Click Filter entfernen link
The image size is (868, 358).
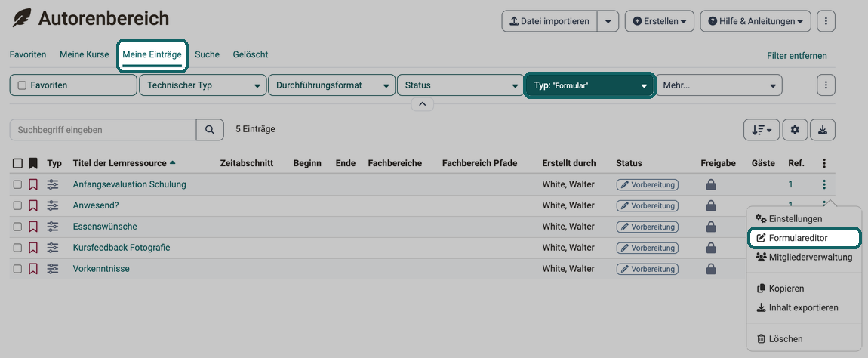(x=797, y=56)
